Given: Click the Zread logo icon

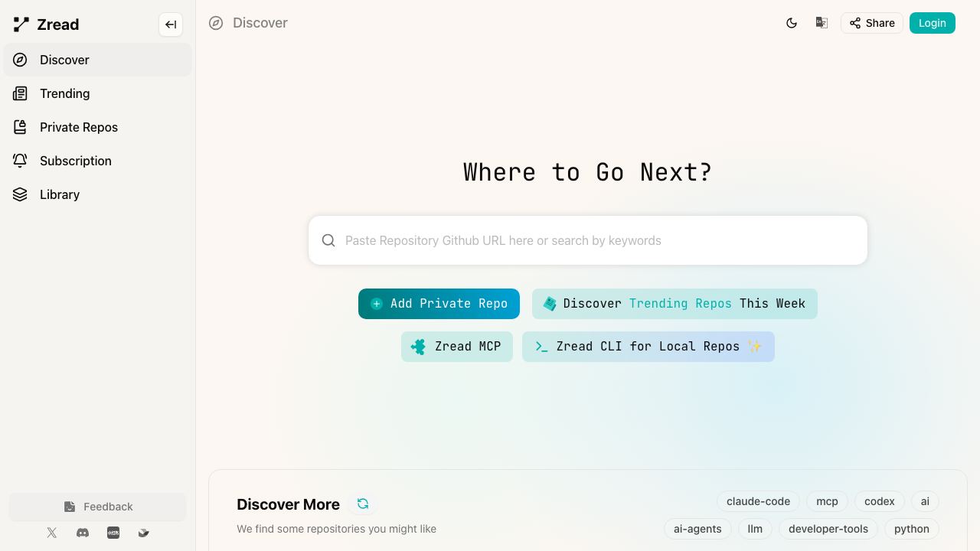Looking at the screenshot, I should (x=21, y=24).
